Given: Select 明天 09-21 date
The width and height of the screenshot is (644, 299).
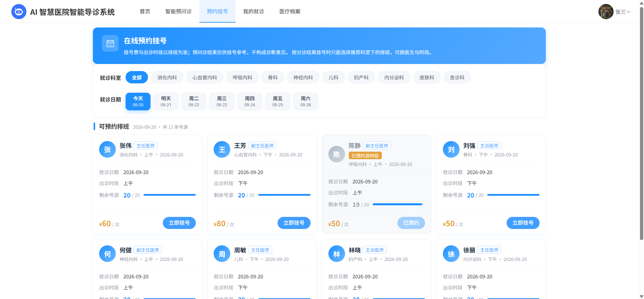Looking at the screenshot, I should [166, 102].
